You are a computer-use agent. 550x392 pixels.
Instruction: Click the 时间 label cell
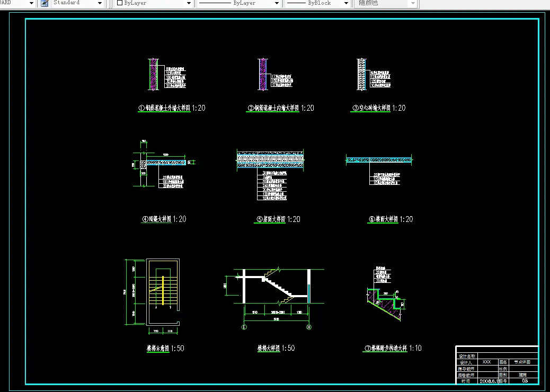(467, 381)
